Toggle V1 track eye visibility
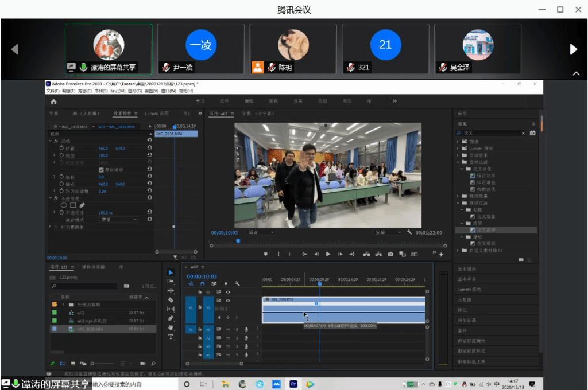This screenshot has height=390, width=588. (227, 300)
